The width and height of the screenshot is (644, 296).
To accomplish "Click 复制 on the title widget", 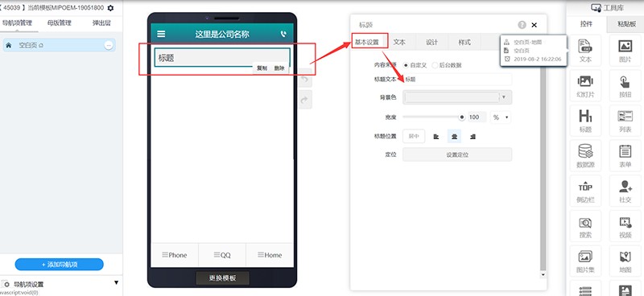I will 262,68.
